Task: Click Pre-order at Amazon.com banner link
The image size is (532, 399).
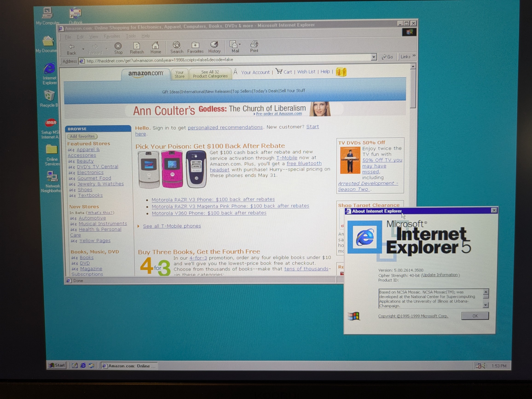Action: coord(279,114)
